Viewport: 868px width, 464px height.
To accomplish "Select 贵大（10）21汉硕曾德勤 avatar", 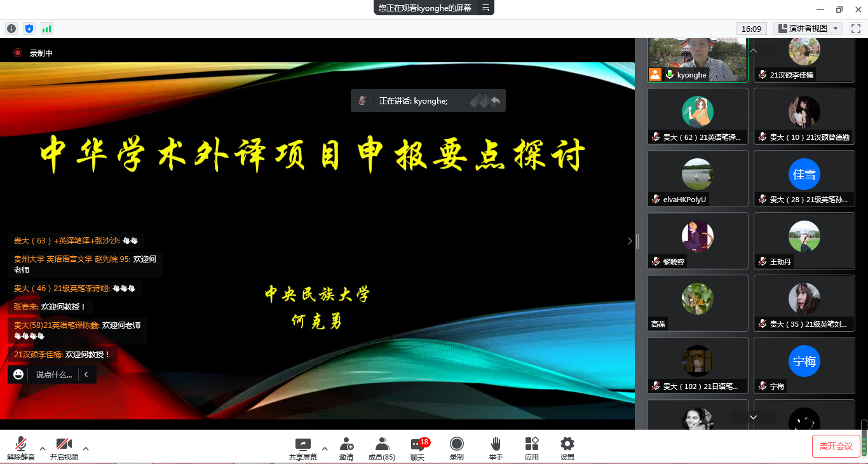I will click(804, 112).
